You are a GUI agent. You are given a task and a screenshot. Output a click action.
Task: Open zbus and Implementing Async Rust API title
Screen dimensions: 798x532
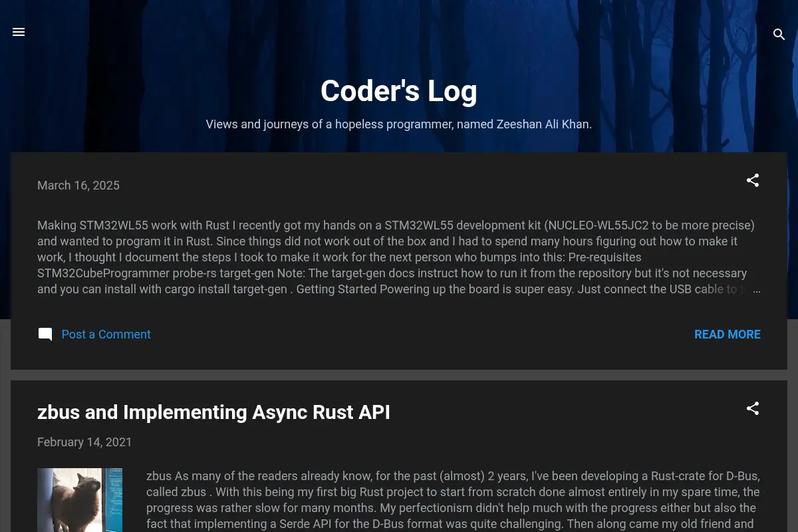pyautogui.click(x=213, y=412)
